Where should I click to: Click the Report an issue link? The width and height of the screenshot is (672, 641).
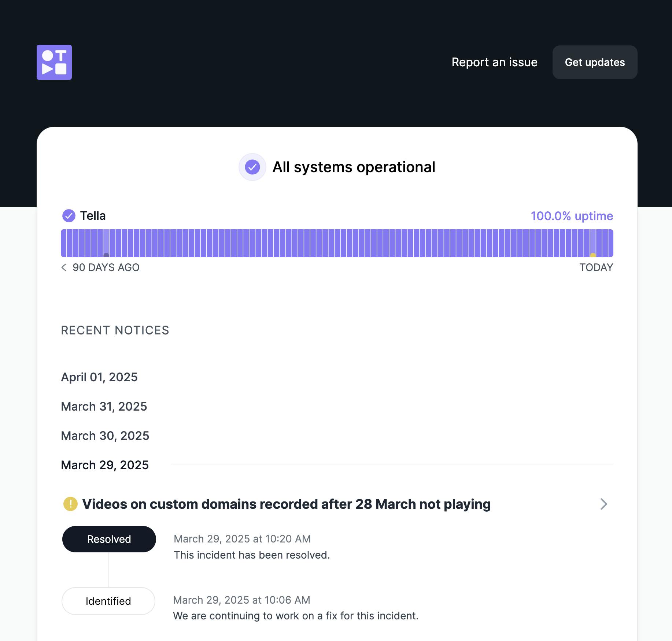[x=494, y=62]
